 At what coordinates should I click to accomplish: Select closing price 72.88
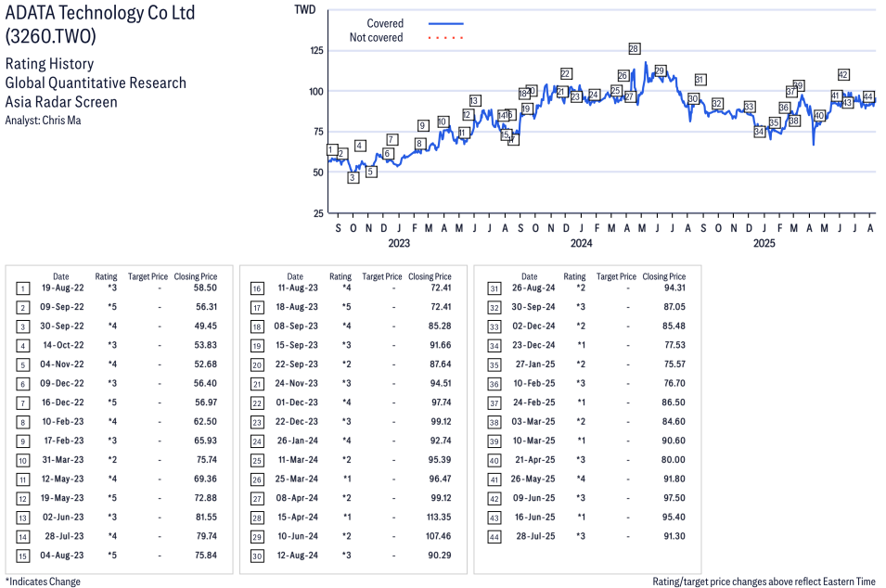coord(206,498)
